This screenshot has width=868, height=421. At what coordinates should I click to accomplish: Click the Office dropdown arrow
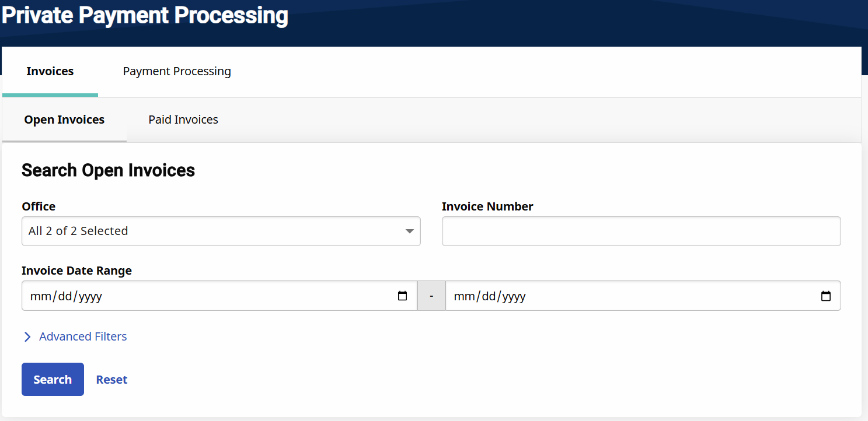pyautogui.click(x=410, y=231)
